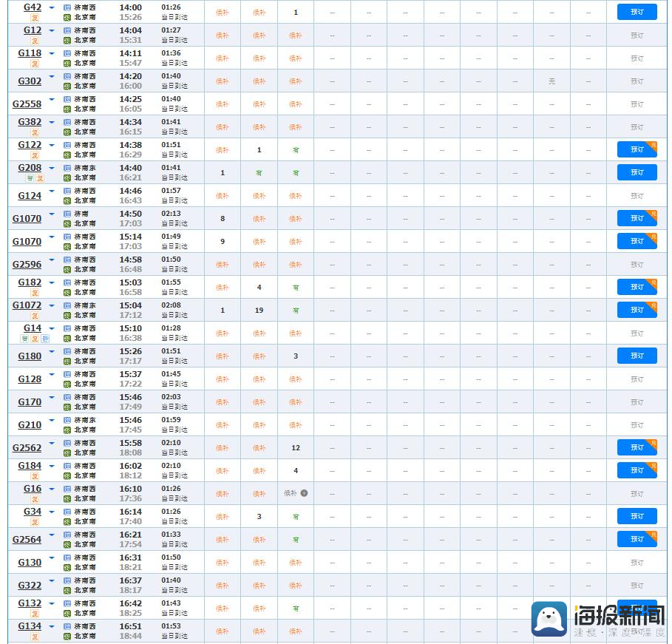Expand the arrow beside train G2562
The height and width of the screenshot is (644, 672).
(52, 443)
